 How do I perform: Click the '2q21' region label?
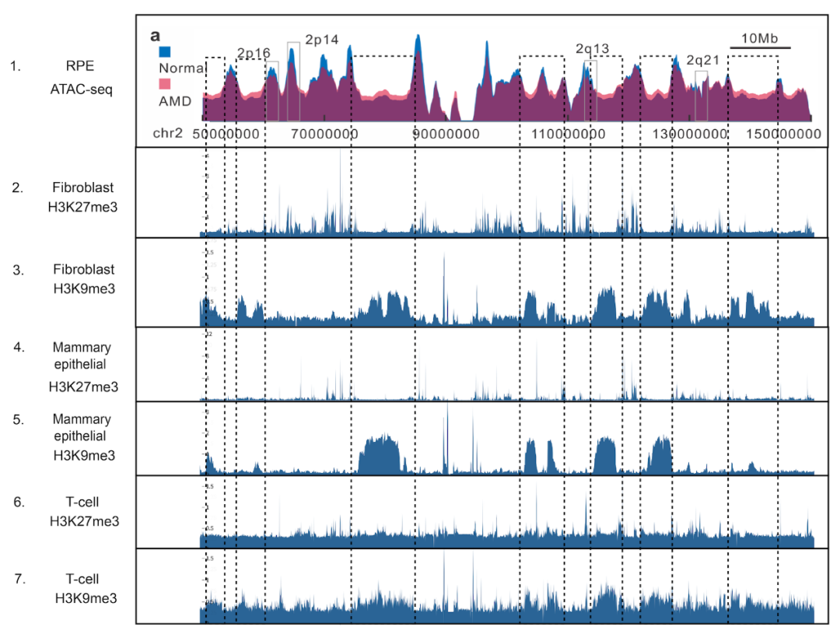703,60
